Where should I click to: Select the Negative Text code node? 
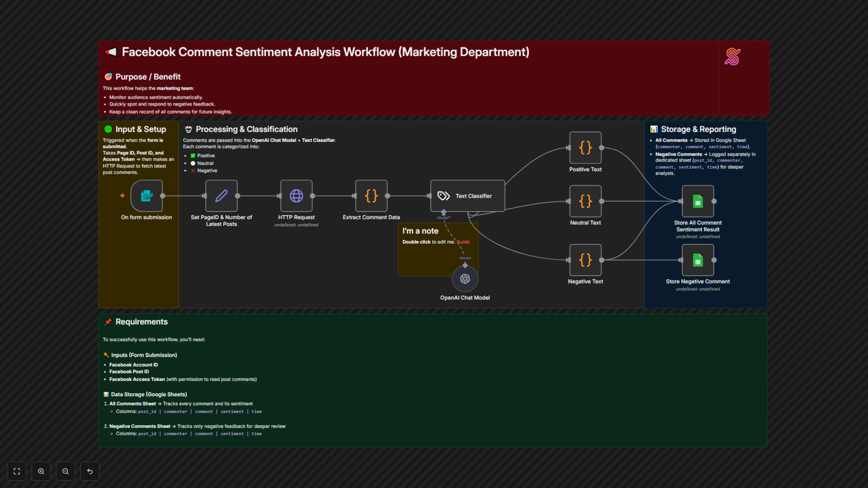click(585, 260)
